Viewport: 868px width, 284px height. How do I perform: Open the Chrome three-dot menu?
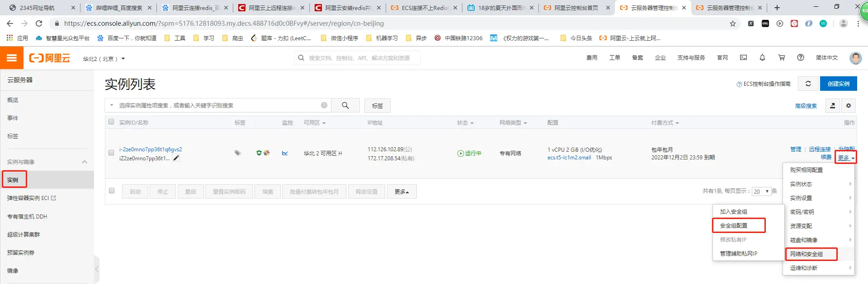(x=858, y=23)
